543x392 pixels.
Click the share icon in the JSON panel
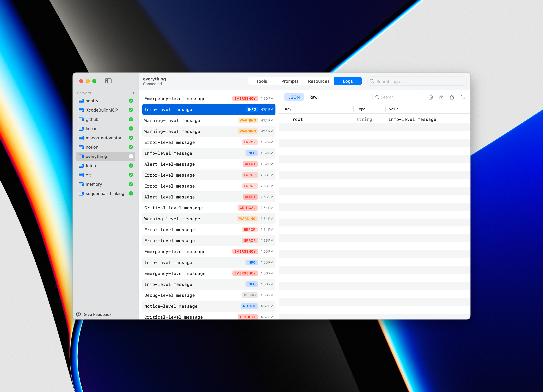tap(452, 97)
